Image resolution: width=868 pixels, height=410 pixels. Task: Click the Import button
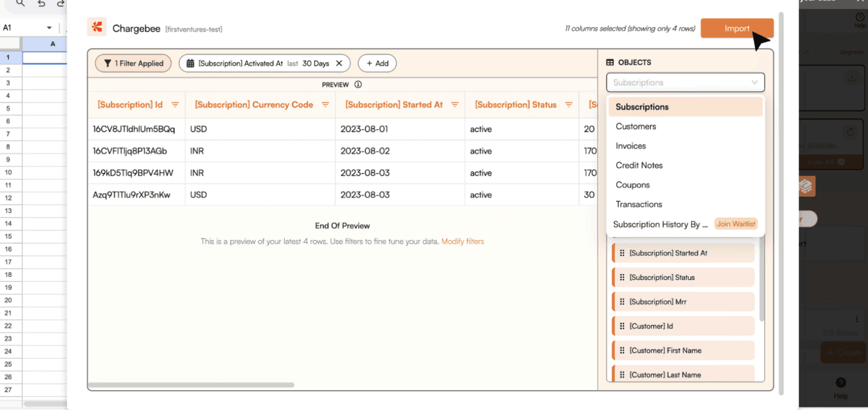[x=737, y=28]
